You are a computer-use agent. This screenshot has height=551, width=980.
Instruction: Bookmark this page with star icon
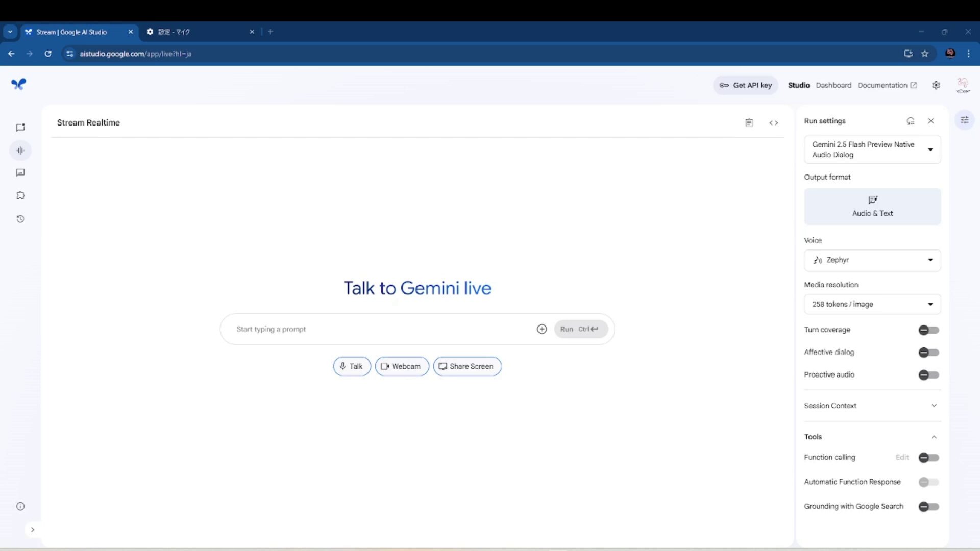coord(925,54)
